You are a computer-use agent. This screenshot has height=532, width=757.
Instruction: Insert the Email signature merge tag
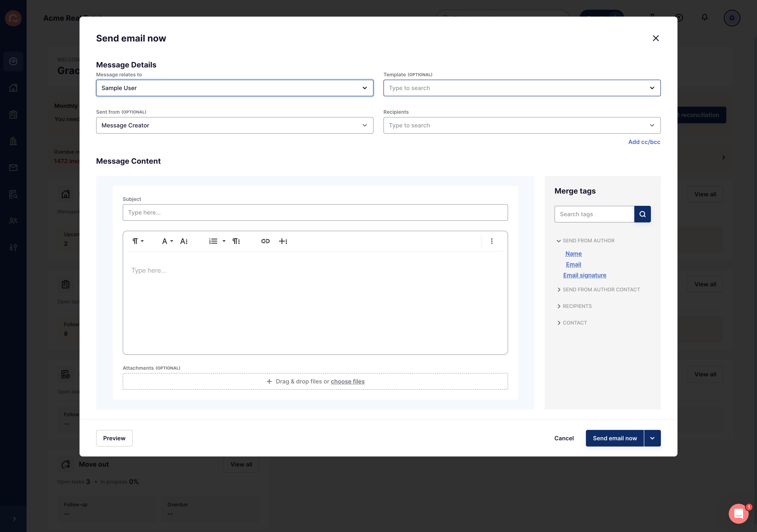[584, 275]
